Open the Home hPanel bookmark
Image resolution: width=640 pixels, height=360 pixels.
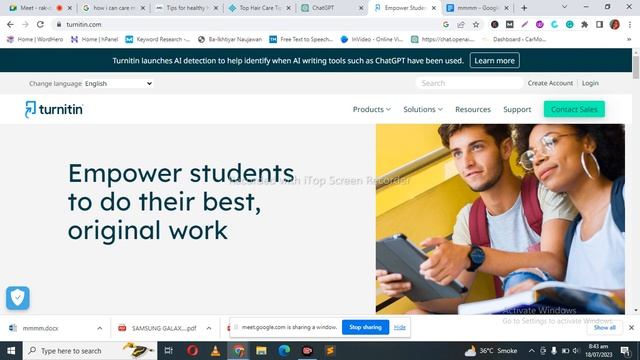click(95, 40)
